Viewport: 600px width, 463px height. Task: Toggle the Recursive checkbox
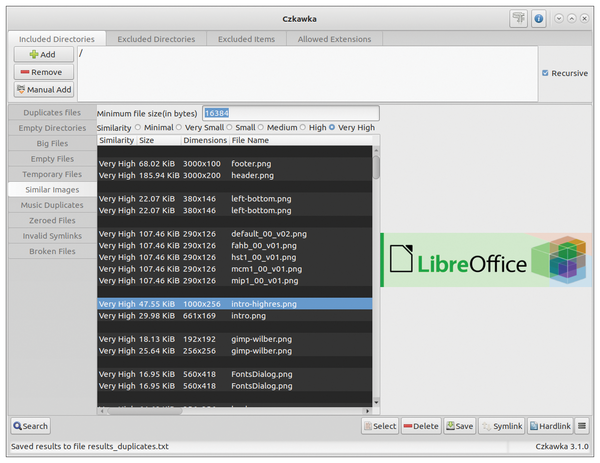coord(545,73)
